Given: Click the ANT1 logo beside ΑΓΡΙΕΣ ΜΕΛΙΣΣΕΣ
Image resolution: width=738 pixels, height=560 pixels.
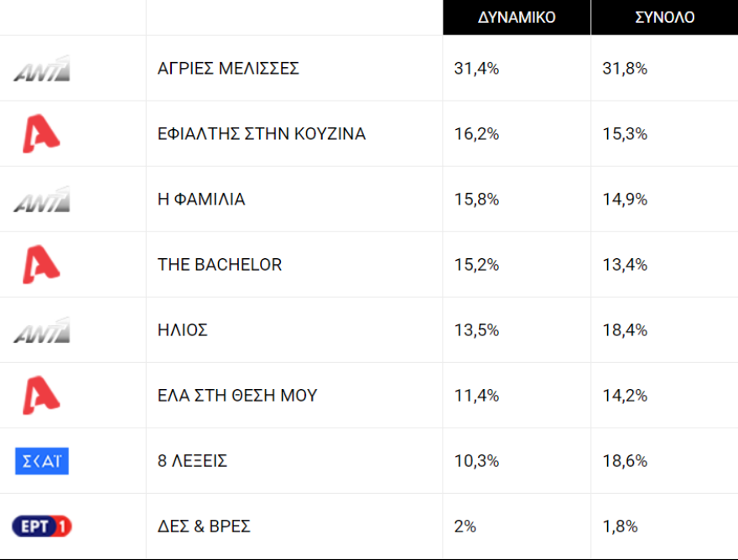Looking at the screenshot, I should click(x=42, y=69).
